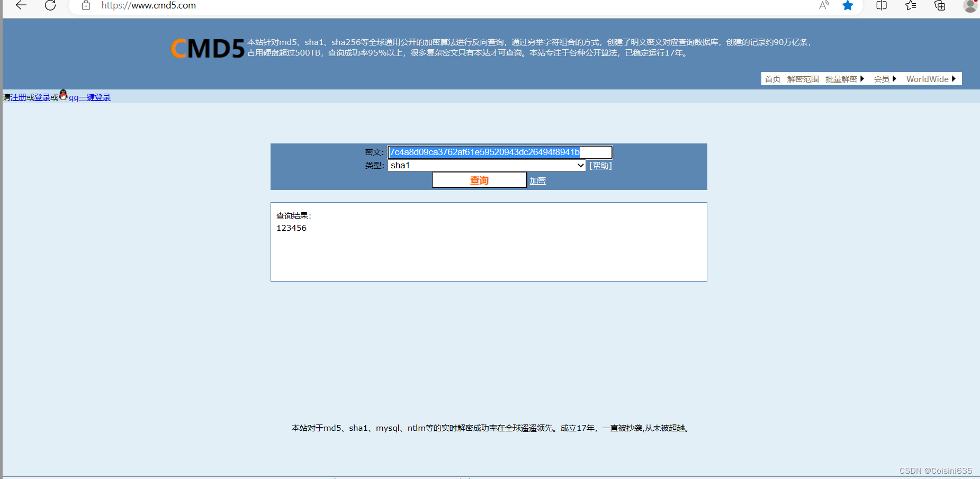Focus the 密文 hash input field
980x479 pixels.
tap(500, 152)
